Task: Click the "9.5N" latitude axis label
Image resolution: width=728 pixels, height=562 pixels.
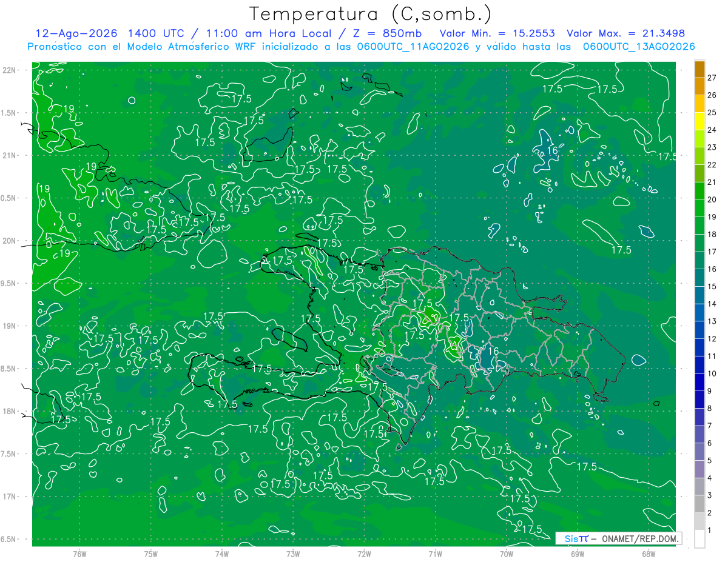Action: pos(9,283)
